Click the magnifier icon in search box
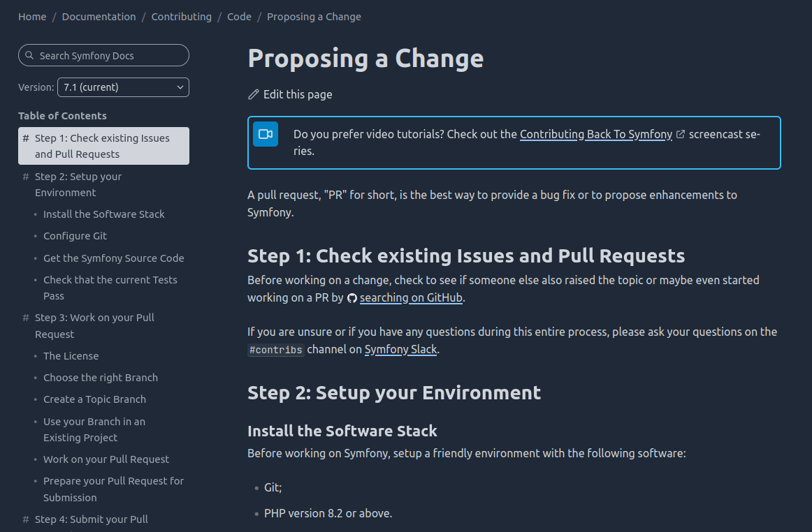This screenshot has height=532, width=812. 29,55
